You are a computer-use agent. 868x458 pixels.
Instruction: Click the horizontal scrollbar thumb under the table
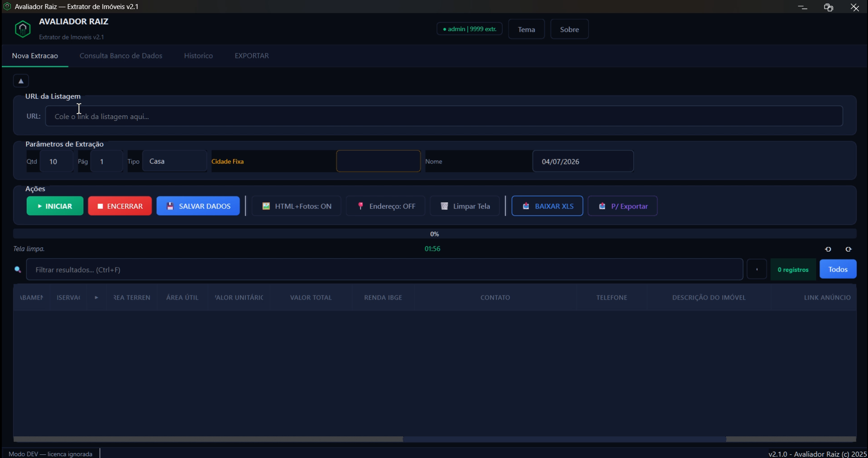click(x=565, y=439)
